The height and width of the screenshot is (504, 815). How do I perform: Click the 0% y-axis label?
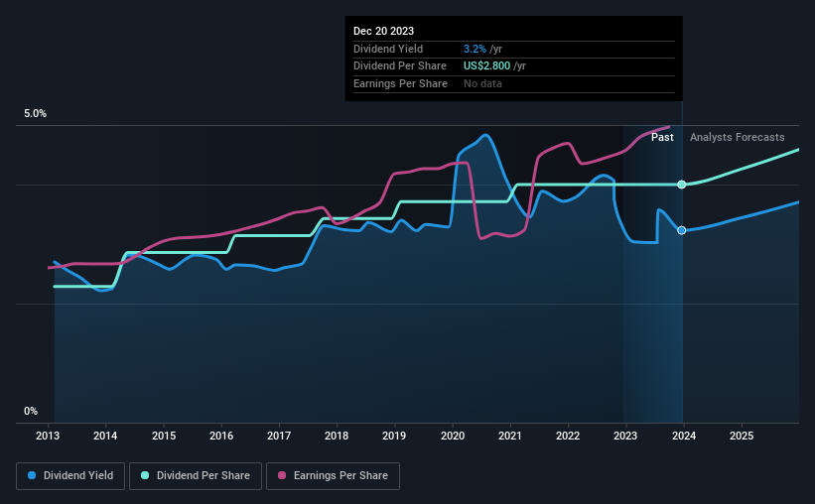pos(31,412)
